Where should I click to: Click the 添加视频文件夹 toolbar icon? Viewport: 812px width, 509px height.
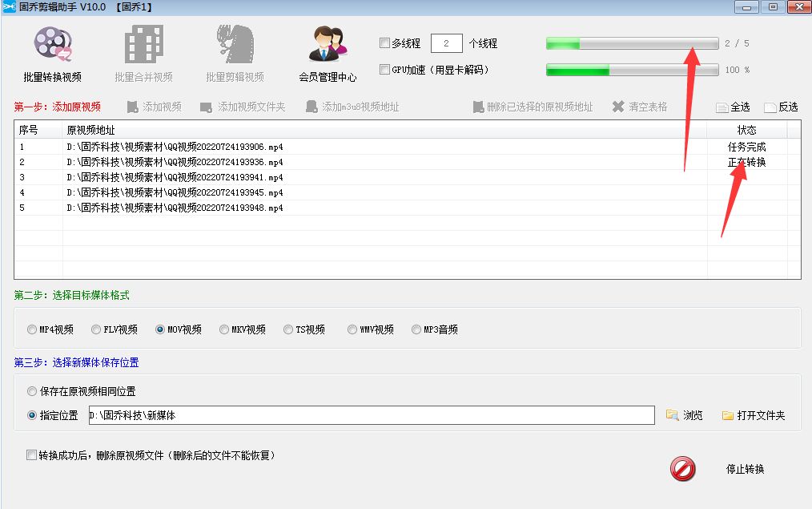pos(206,107)
